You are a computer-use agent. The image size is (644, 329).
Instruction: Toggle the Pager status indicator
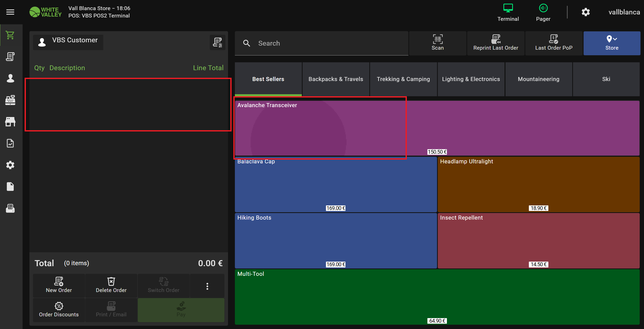pyautogui.click(x=543, y=12)
